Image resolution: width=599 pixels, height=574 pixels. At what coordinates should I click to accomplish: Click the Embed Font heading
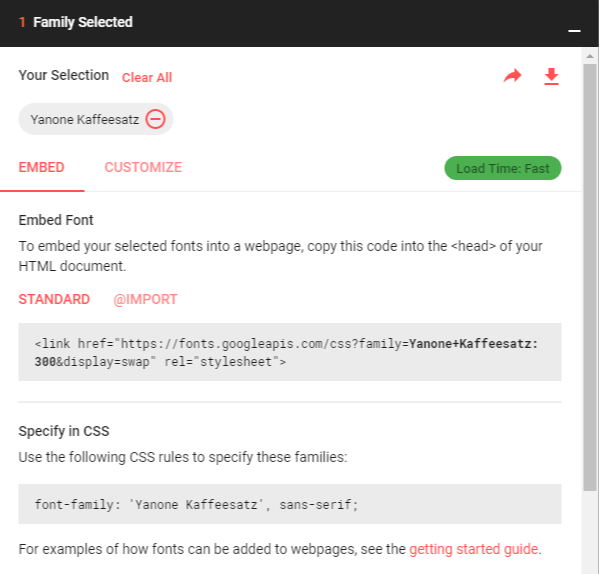click(x=56, y=220)
